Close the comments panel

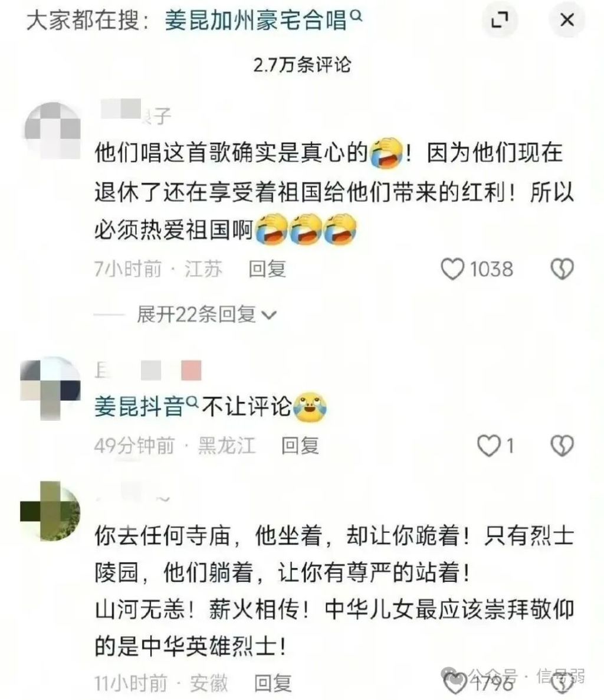coord(567,20)
